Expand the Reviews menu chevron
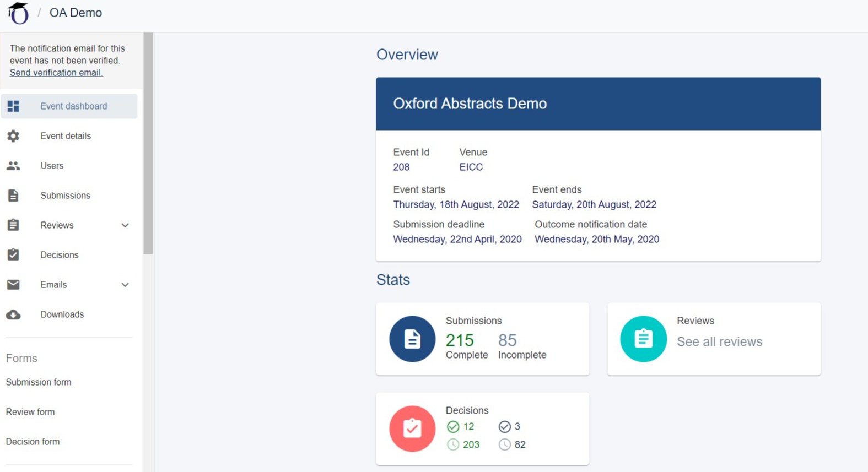 [x=125, y=225]
